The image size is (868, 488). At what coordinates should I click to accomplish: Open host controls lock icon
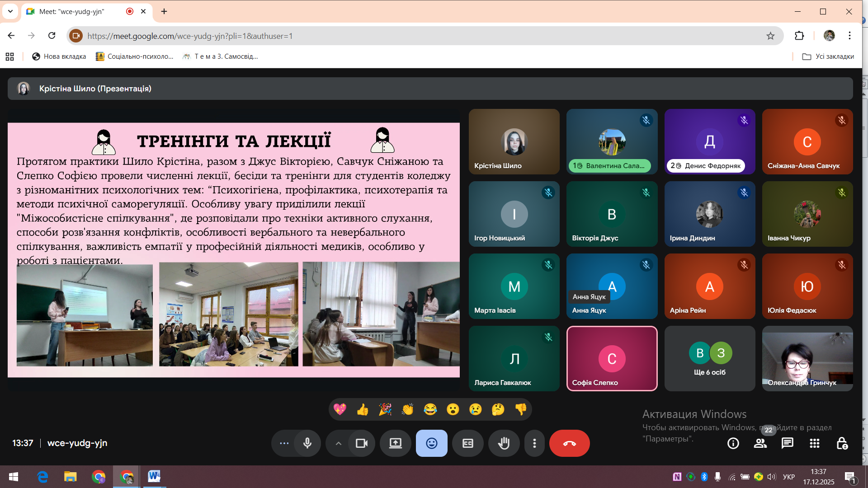tap(842, 443)
